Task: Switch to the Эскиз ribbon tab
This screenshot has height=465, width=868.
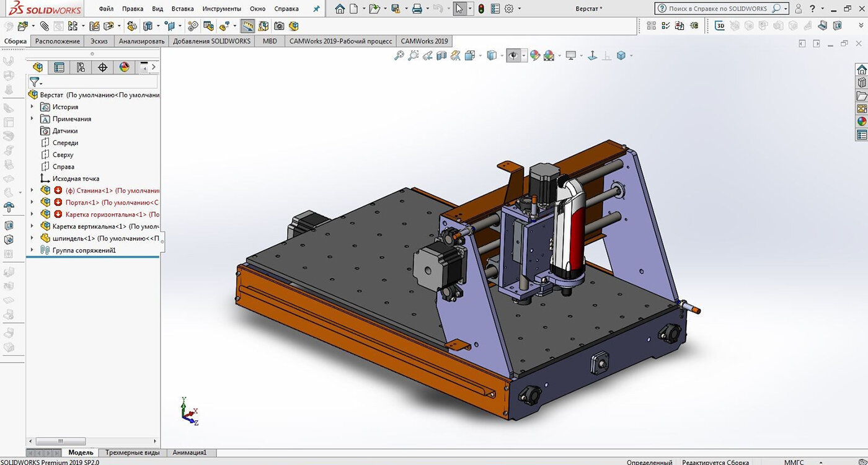Action: (99, 41)
